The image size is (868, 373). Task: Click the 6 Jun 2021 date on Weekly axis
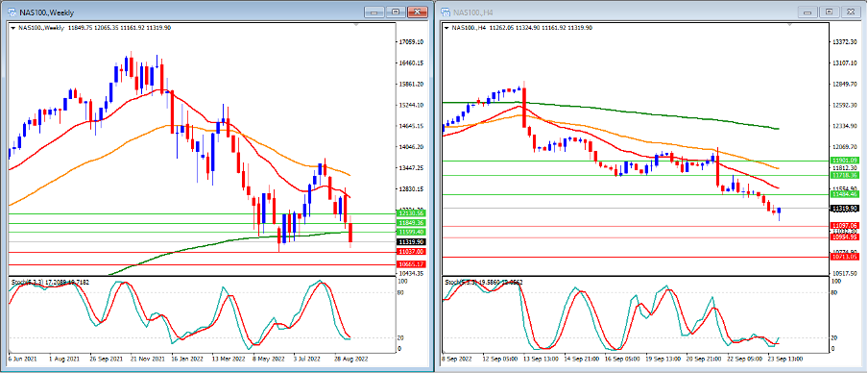(x=23, y=360)
